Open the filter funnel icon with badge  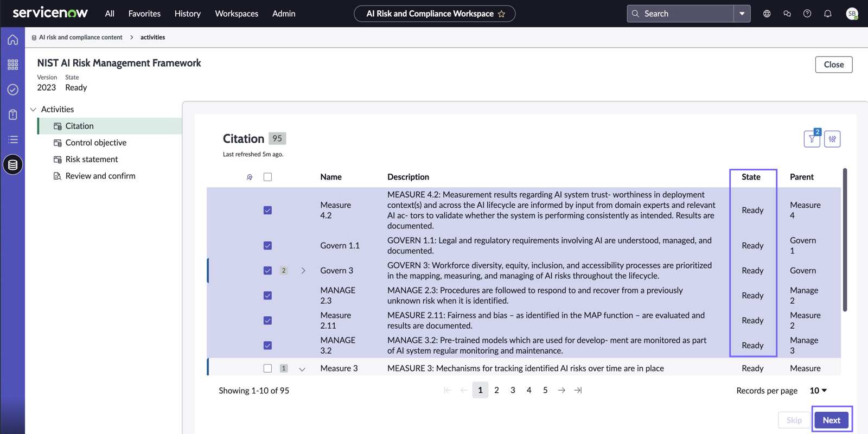tap(812, 139)
